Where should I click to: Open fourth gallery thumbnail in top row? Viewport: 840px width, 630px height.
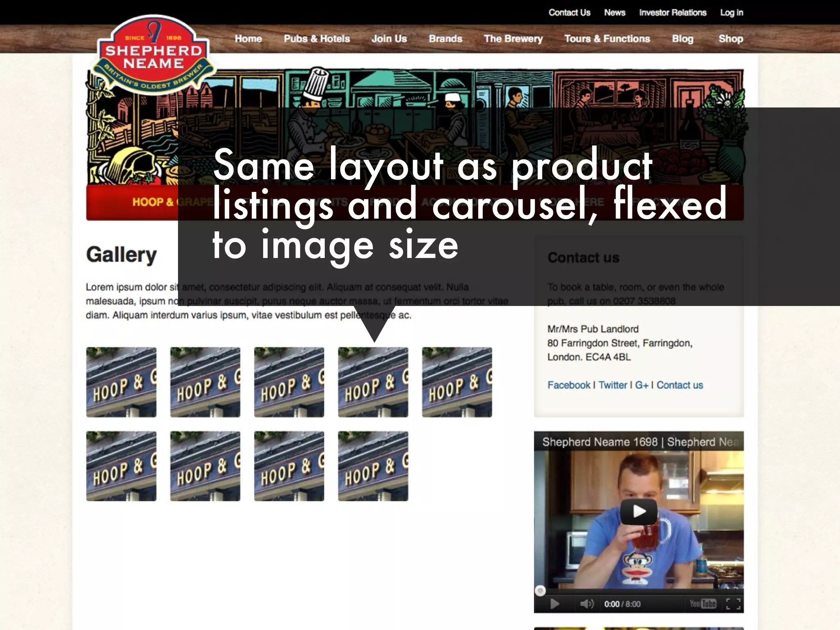point(373,382)
